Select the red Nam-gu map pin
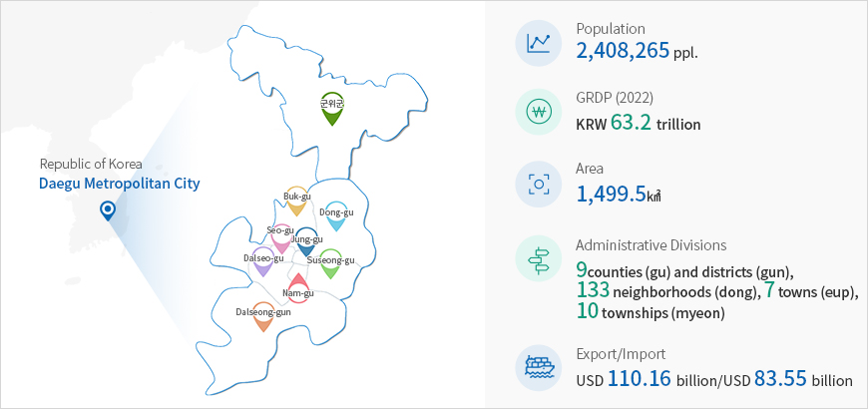This screenshot has width=868, height=409. tap(298, 287)
